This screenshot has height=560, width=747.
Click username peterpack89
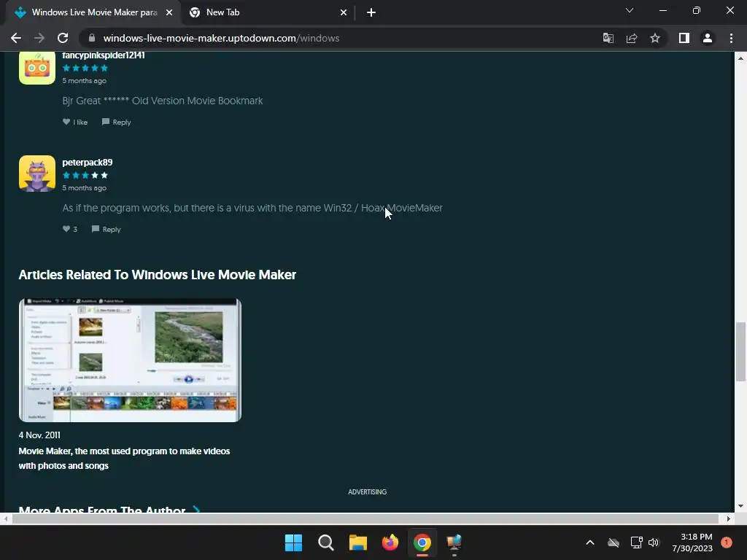88,163
